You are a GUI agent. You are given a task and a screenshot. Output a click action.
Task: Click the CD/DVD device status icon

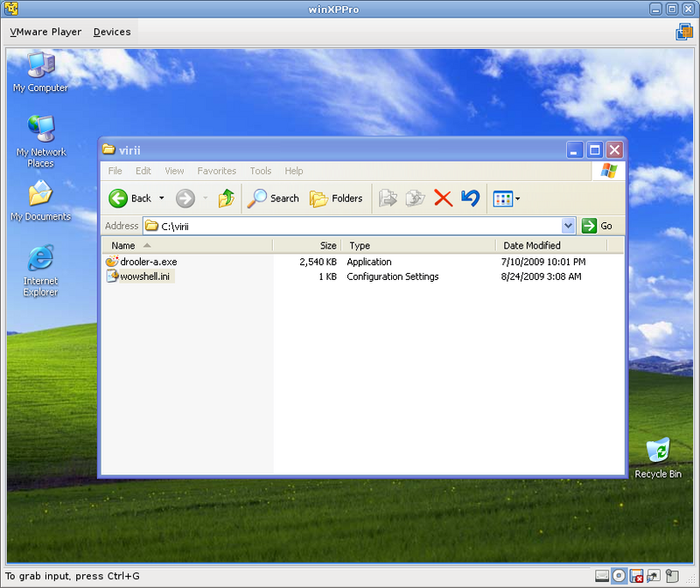coord(619,576)
